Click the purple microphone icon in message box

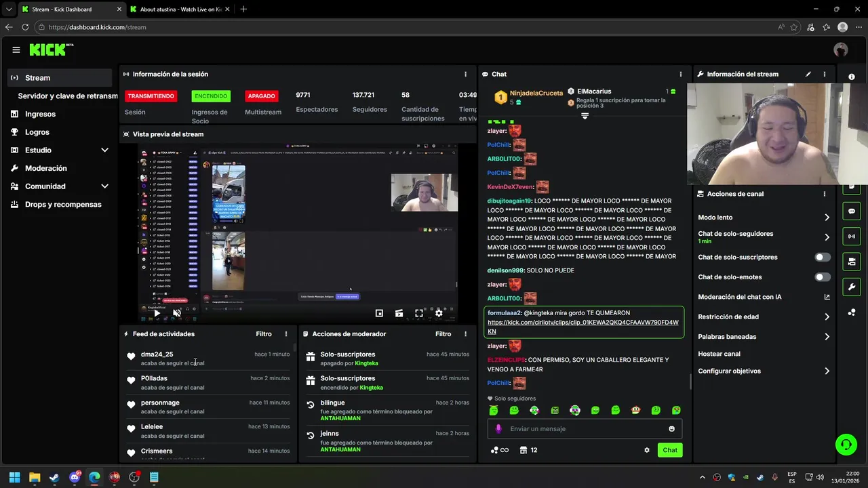click(x=498, y=428)
